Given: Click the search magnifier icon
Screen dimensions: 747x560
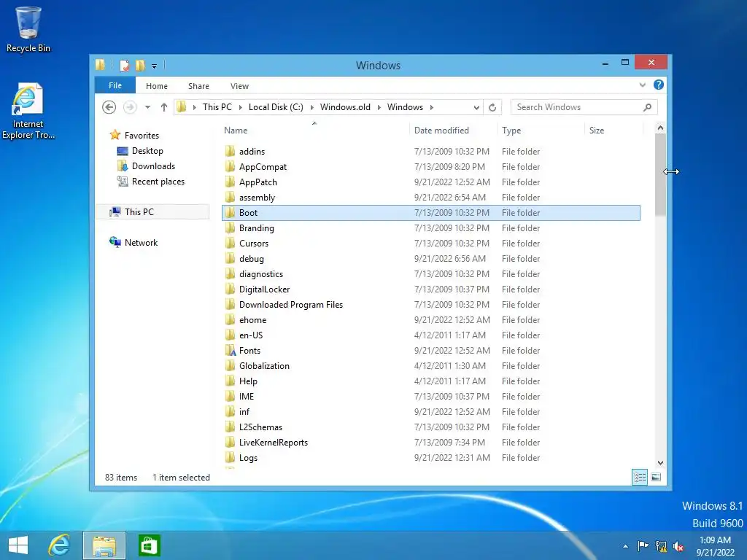Looking at the screenshot, I should 647,107.
